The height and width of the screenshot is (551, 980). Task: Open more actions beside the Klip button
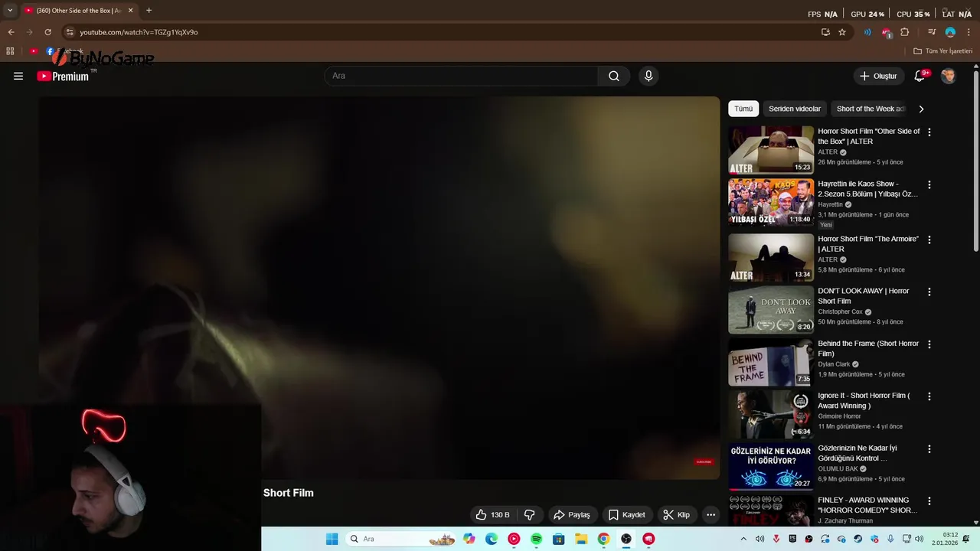[x=710, y=515]
